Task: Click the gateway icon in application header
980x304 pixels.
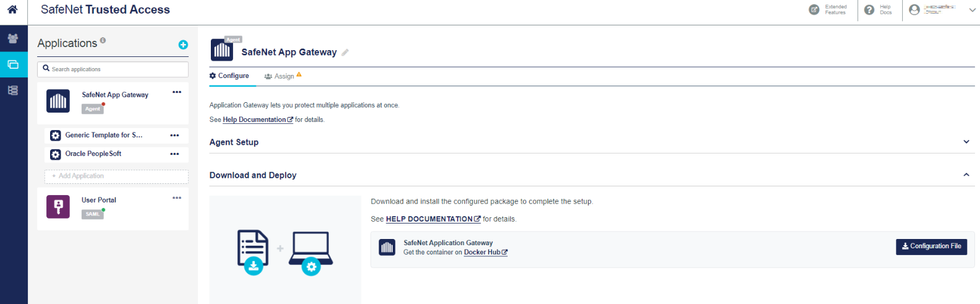Action: pyautogui.click(x=222, y=50)
